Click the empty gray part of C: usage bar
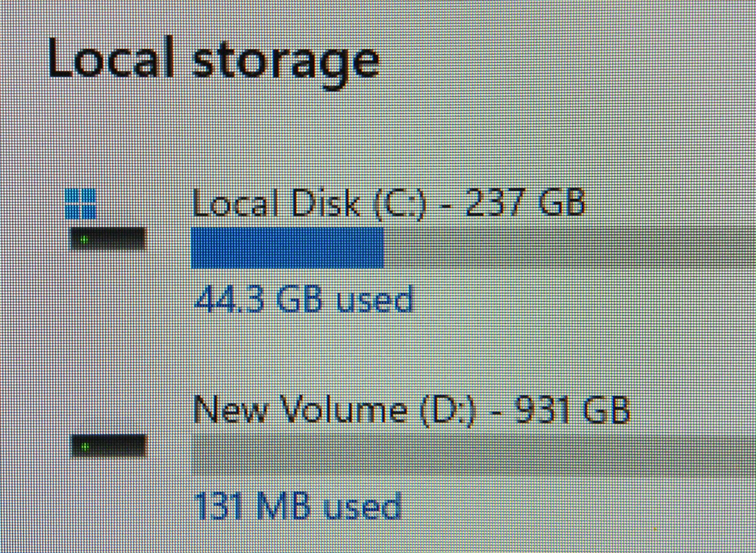The height and width of the screenshot is (553, 756). tap(567, 248)
